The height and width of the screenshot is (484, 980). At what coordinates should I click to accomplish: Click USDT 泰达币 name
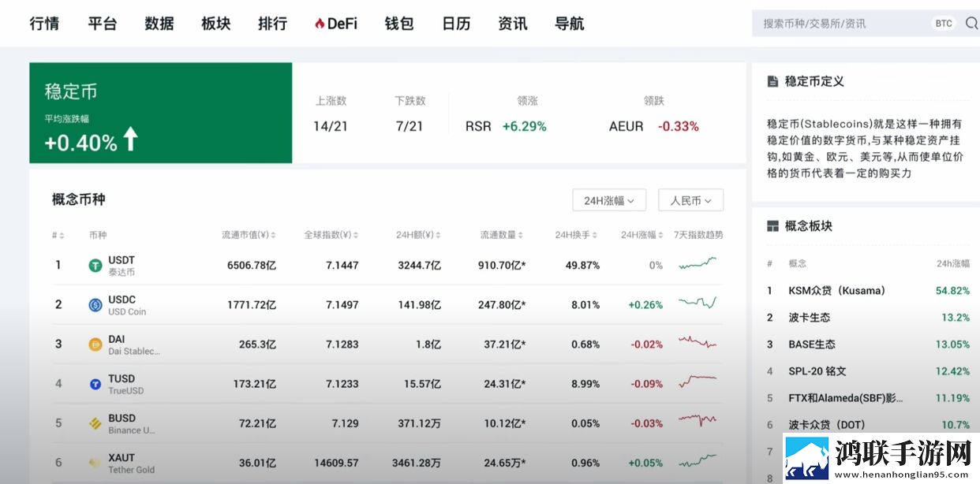click(x=122, y=266)
